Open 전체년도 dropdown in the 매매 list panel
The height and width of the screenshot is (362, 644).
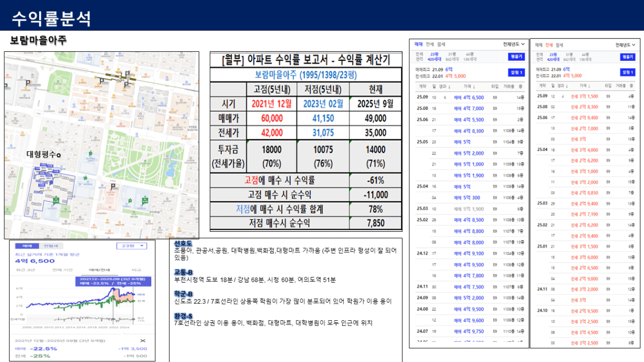pos(514,44)
